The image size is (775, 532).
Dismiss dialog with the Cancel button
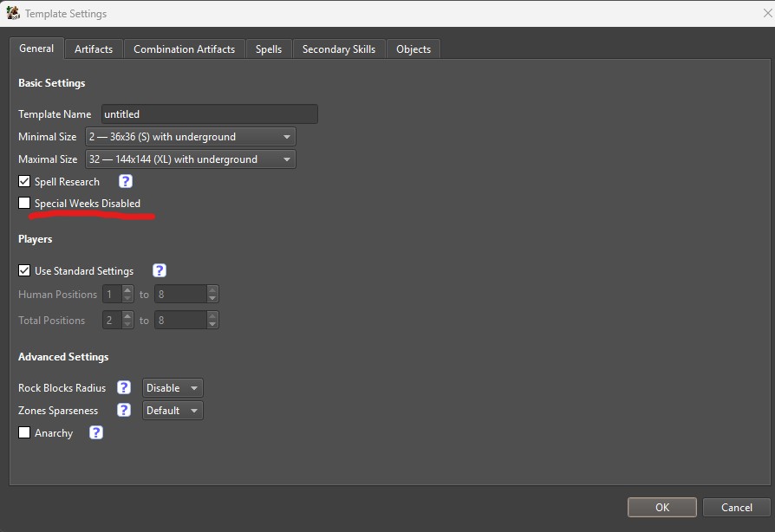(737, 507)
